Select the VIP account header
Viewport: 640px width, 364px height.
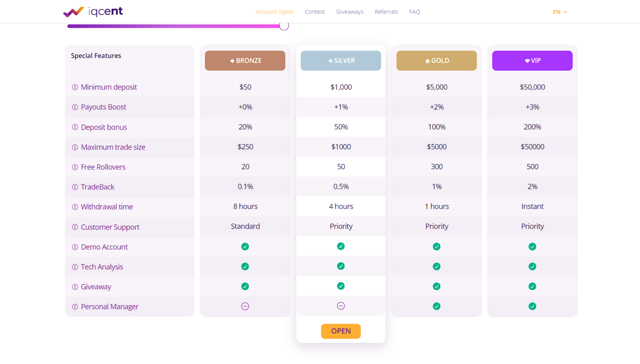pos(532,60)
